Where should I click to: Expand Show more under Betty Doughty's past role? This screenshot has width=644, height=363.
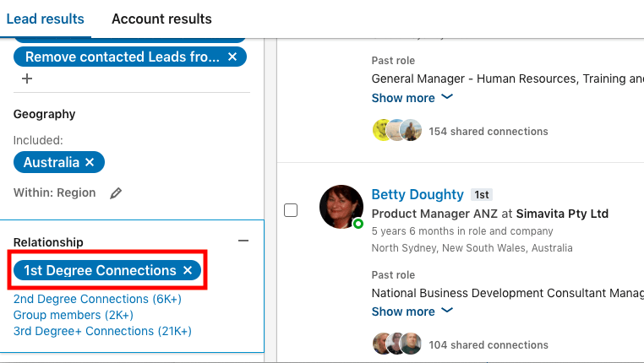(412, 312)
